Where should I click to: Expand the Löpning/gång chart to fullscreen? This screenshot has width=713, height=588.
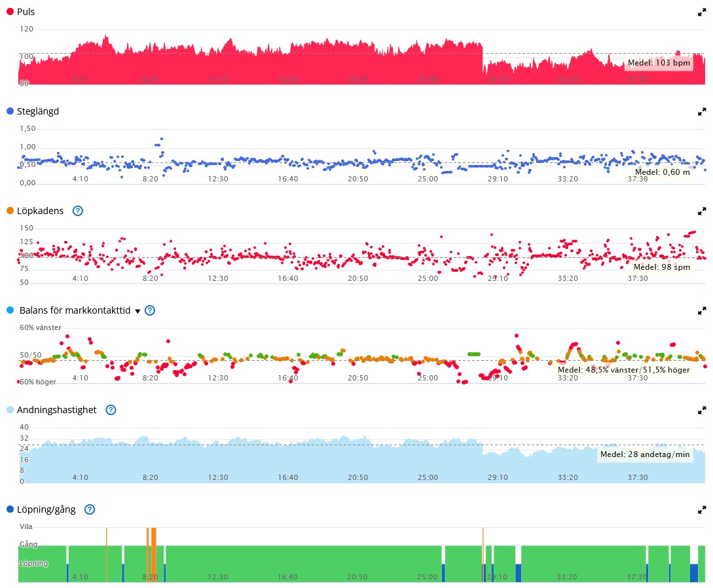(x=702, y=510)
